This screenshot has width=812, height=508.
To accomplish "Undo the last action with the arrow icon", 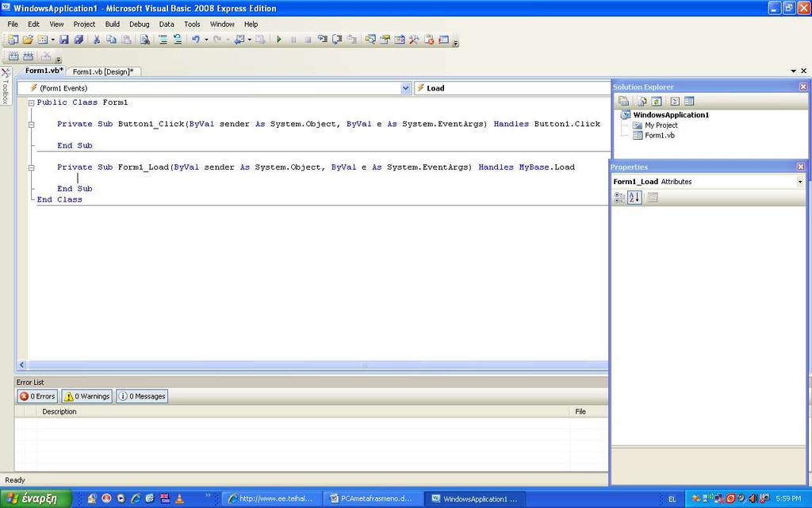I will (x=196, y=40).
